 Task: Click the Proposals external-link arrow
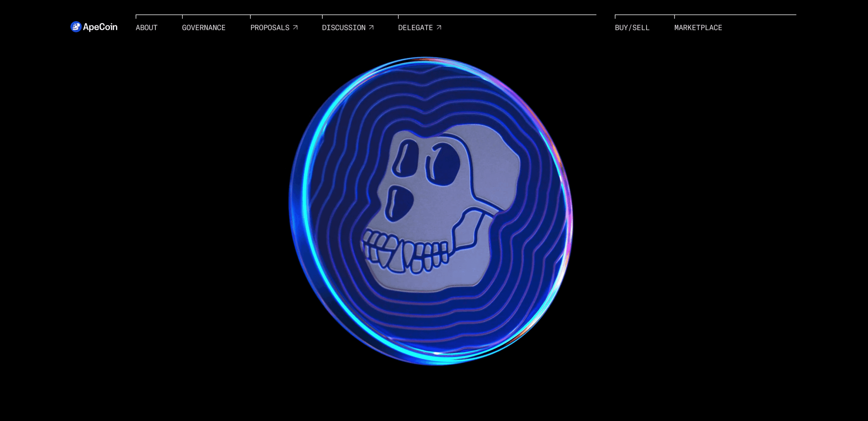(295, 27)
